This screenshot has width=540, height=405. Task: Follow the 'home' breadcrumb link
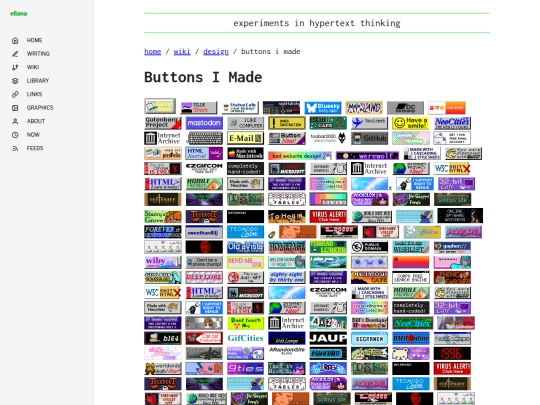[x=153, y=52]
